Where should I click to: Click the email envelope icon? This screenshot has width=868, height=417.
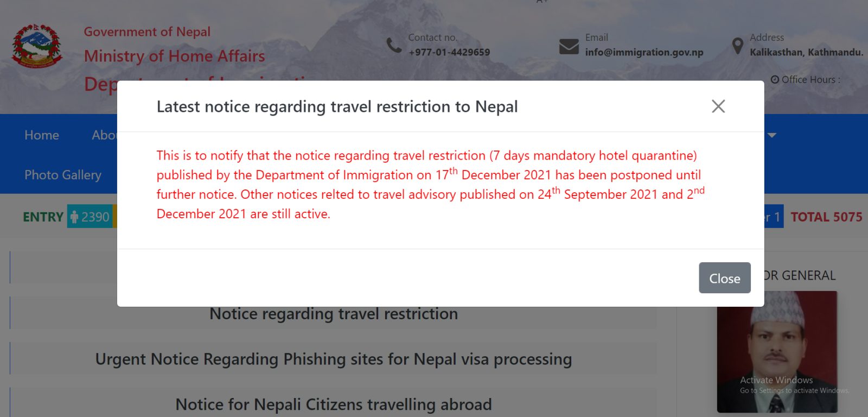tap(569, 46)
